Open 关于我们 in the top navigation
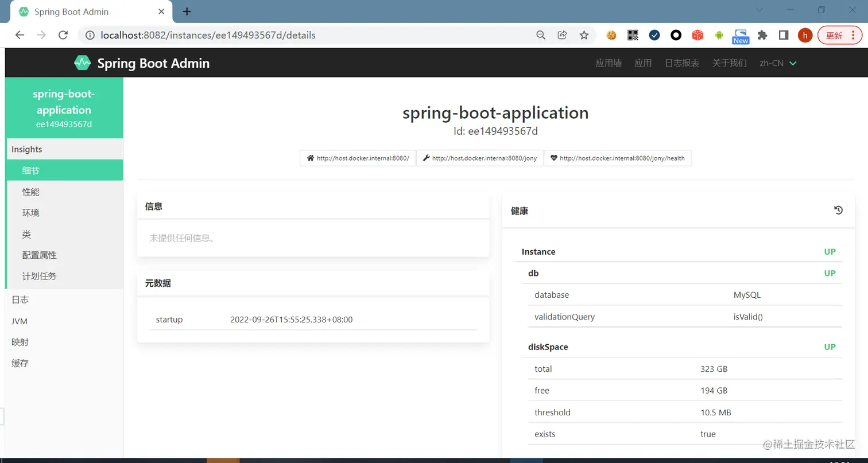Viewport: 868px width, 463px height. tap(730, 63)
